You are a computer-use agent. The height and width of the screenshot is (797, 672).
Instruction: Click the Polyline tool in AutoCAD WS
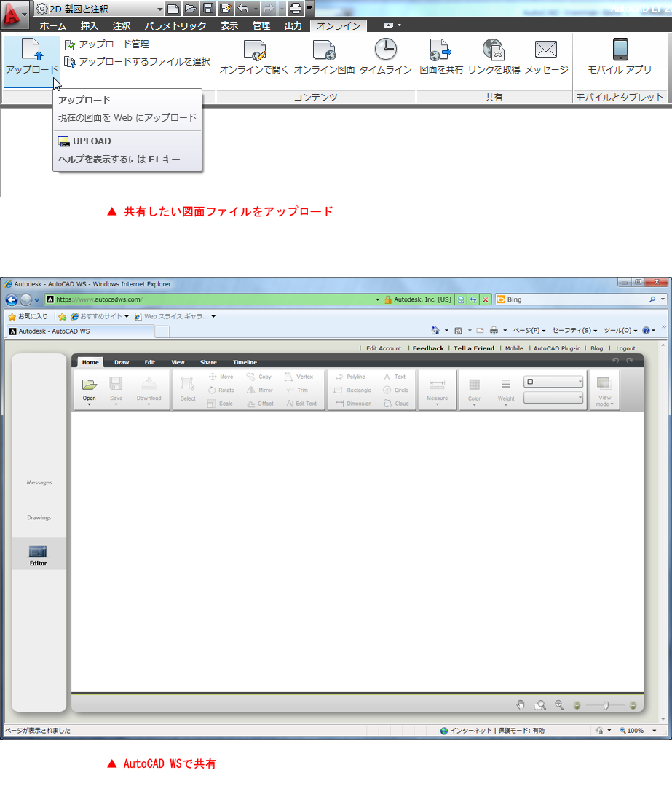click(x=350, y=377)
